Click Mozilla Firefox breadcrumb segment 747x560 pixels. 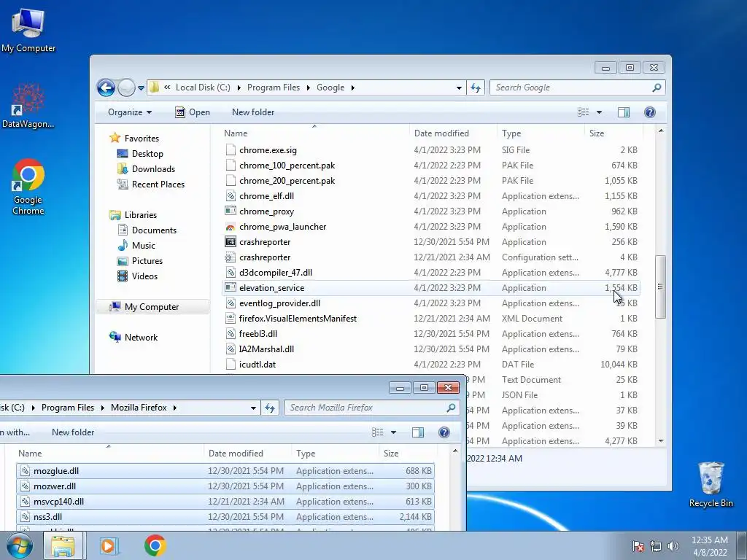point(139,408)
